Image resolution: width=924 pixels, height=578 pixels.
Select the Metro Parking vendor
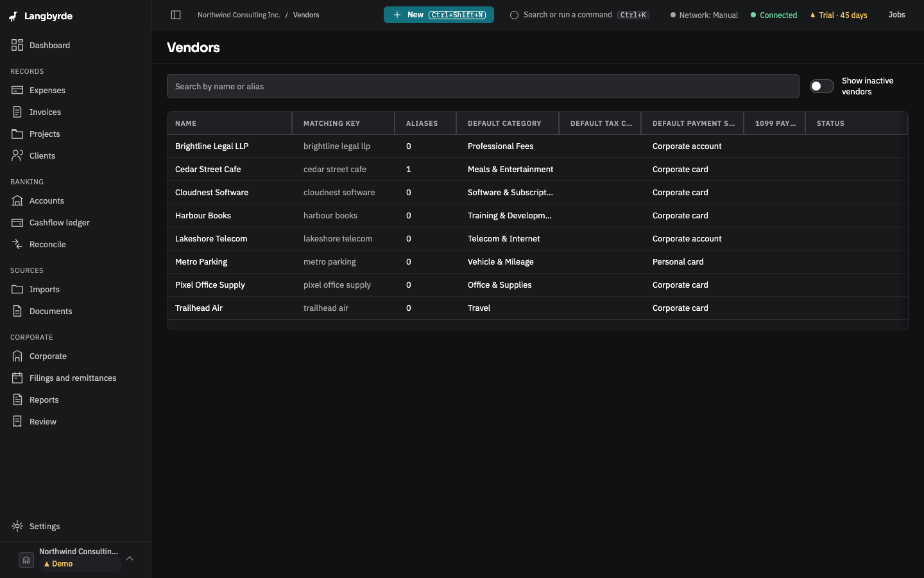point(538,262)
